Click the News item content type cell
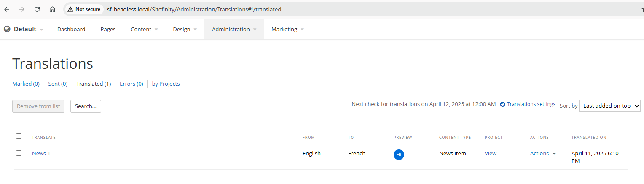The height and width of the screenshot is (184, 644). (453, 154)
